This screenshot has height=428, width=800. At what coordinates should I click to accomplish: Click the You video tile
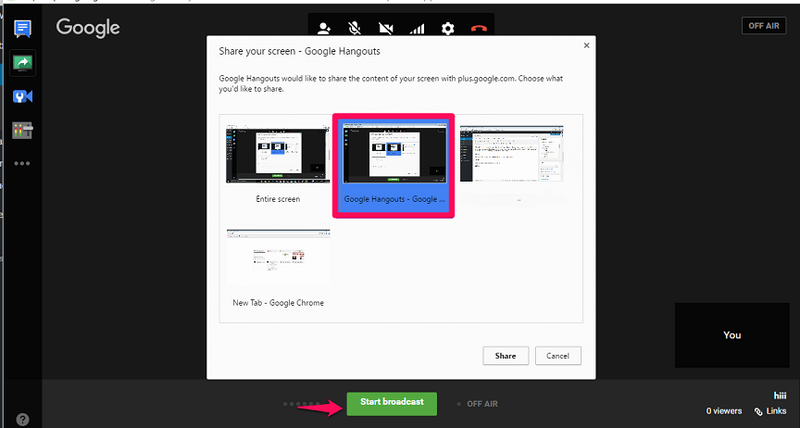732,335
